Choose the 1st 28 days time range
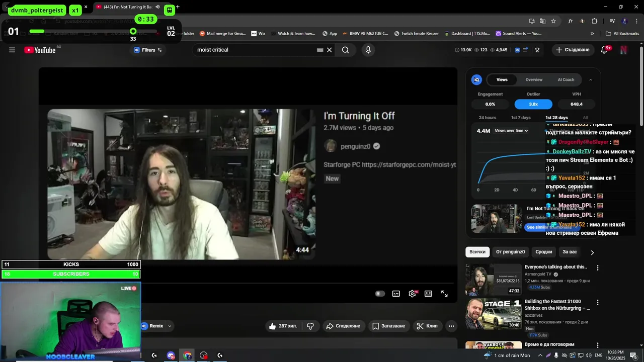This screenshot has width=644, height=362. coord(556,118)
